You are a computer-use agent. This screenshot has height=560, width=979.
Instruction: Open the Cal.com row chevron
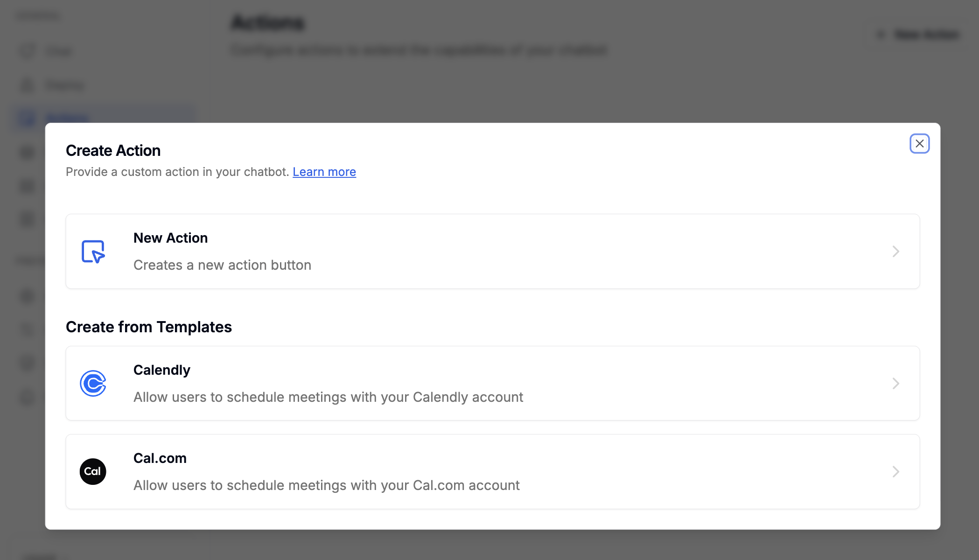tap(895, 471)
